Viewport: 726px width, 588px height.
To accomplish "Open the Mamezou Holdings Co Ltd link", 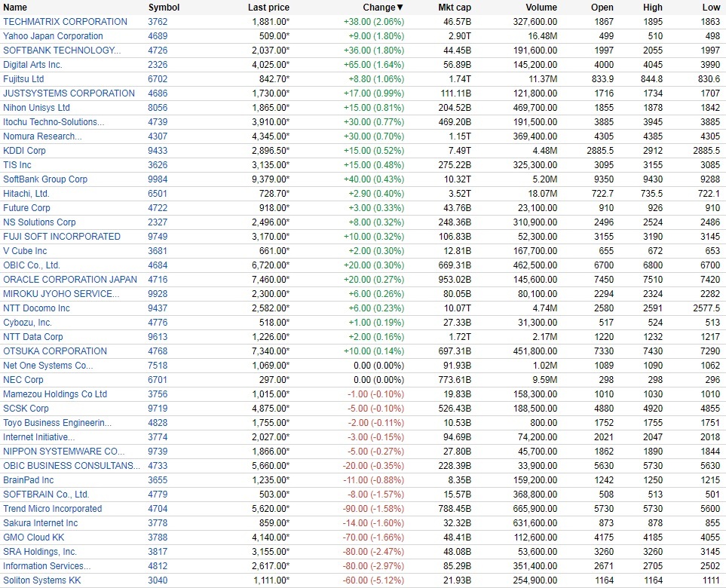I will pos(55,395).
